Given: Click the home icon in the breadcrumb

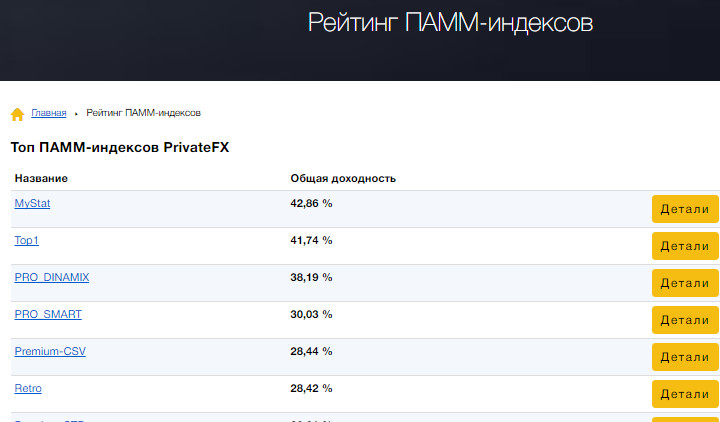Looking at the screenshot, I should click(17, 114).
